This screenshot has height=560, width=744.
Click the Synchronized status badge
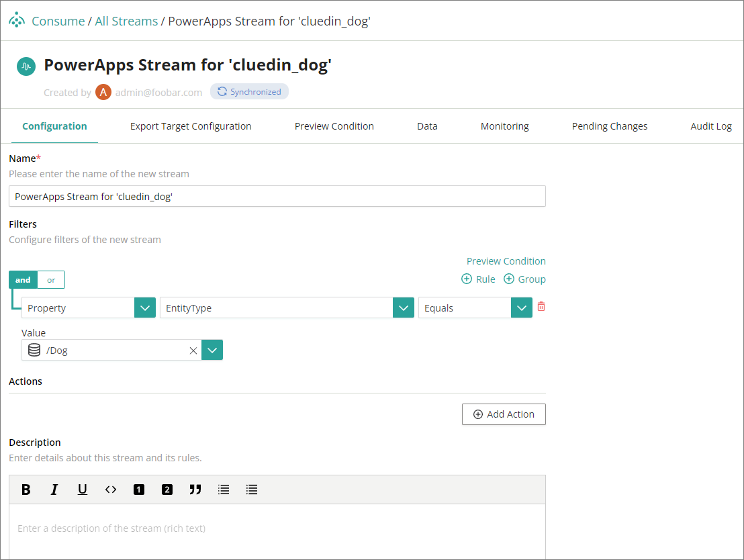249,92
